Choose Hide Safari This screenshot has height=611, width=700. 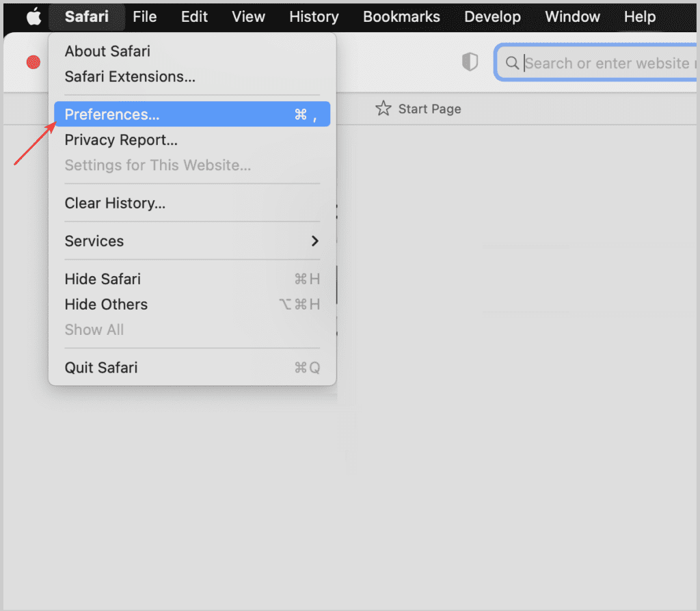pyautogui.click(x=192, y=279)
